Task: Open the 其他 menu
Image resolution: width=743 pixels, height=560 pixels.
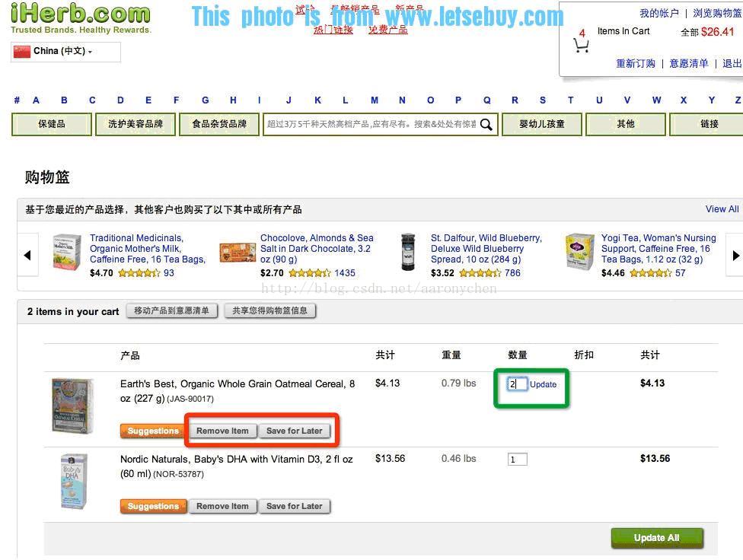Action: click(x=626, y=124)
